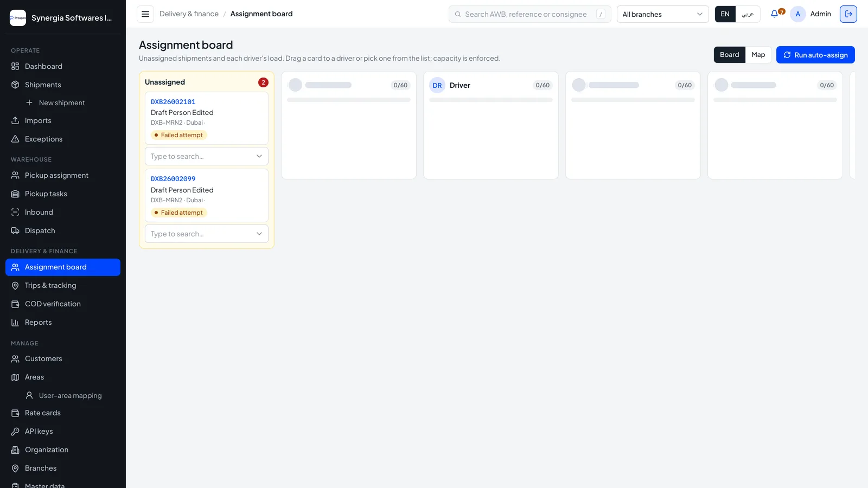This screenshot has height=488, width=868.
Task: Go to Inbound warehouse page
Action: click(x=63, y=212)
